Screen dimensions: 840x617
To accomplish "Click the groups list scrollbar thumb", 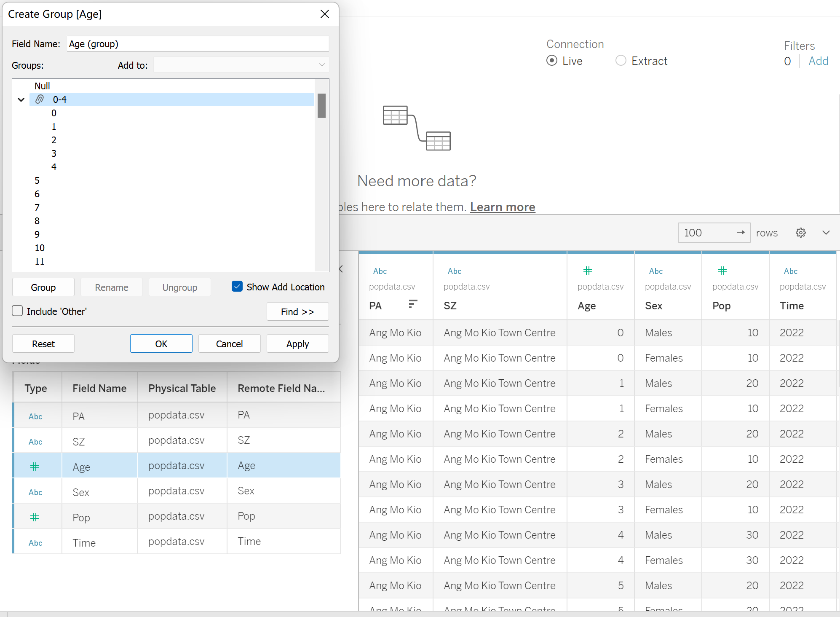I will pyautogui.click(x=321, y=106).
